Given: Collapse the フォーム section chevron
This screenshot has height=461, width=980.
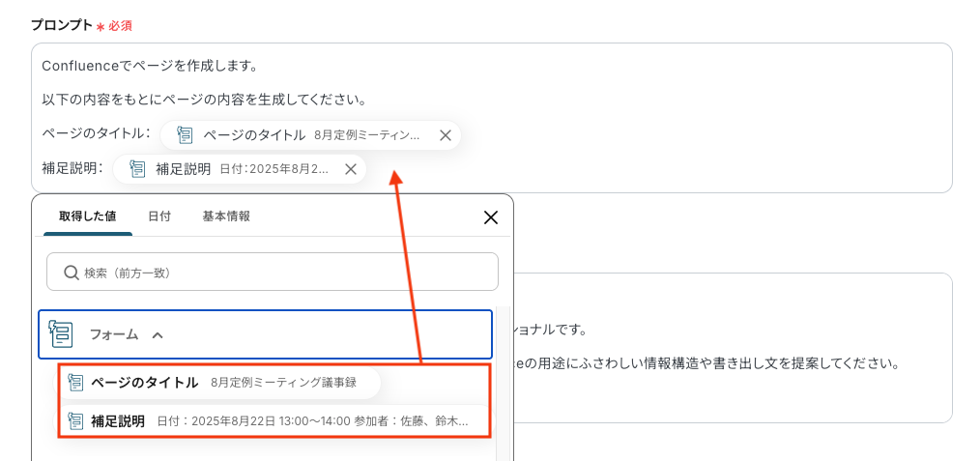Looking at the screenshot, I should (x=158, y=335).
